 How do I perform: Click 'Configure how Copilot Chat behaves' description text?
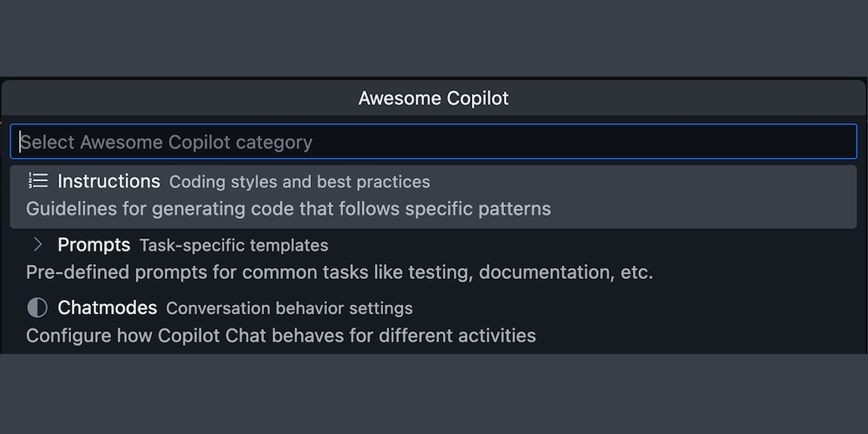click(281, 335)
